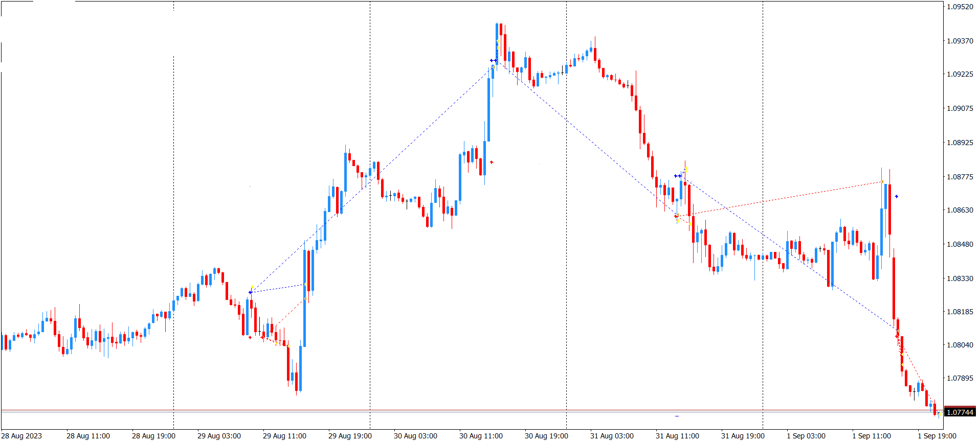This screenshot has width=980, height=443.
Task: Click the 1.09075 price axis label
Action: pos(960,108)
